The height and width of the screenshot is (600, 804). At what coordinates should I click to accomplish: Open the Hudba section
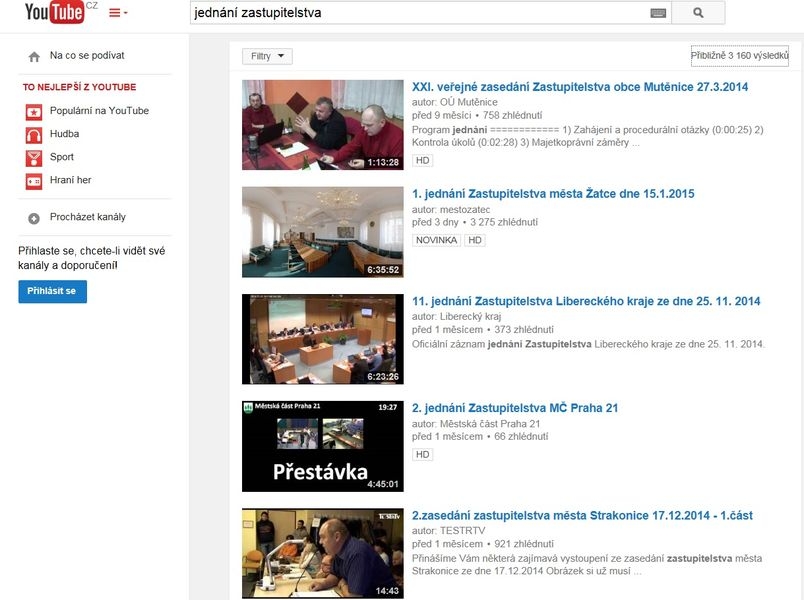pyautogui.click(x=64, y=134)
